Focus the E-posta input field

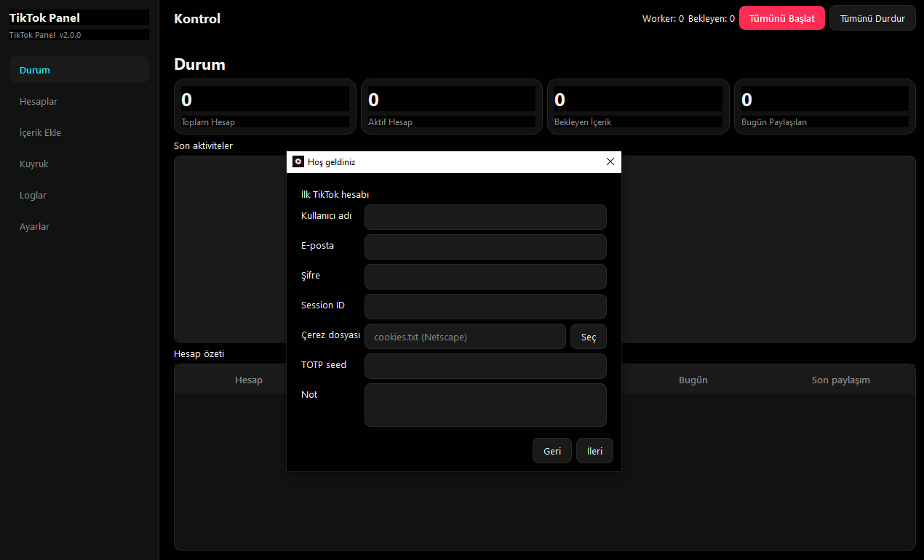485,247
